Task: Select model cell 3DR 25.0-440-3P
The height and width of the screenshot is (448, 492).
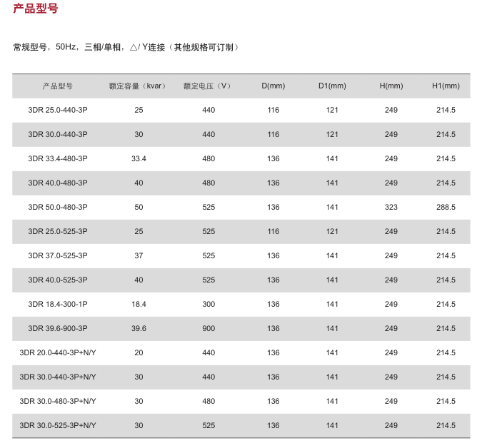Action: pos(58,110)
